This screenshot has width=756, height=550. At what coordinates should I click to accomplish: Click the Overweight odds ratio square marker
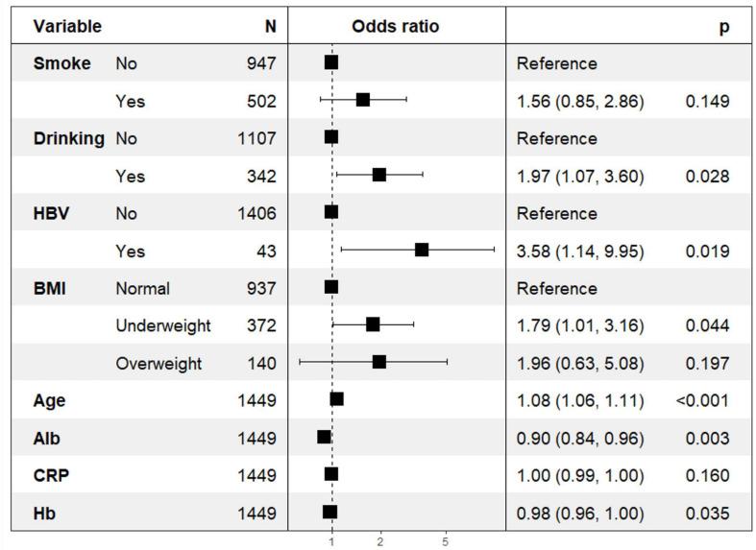[x=378, y=362]
